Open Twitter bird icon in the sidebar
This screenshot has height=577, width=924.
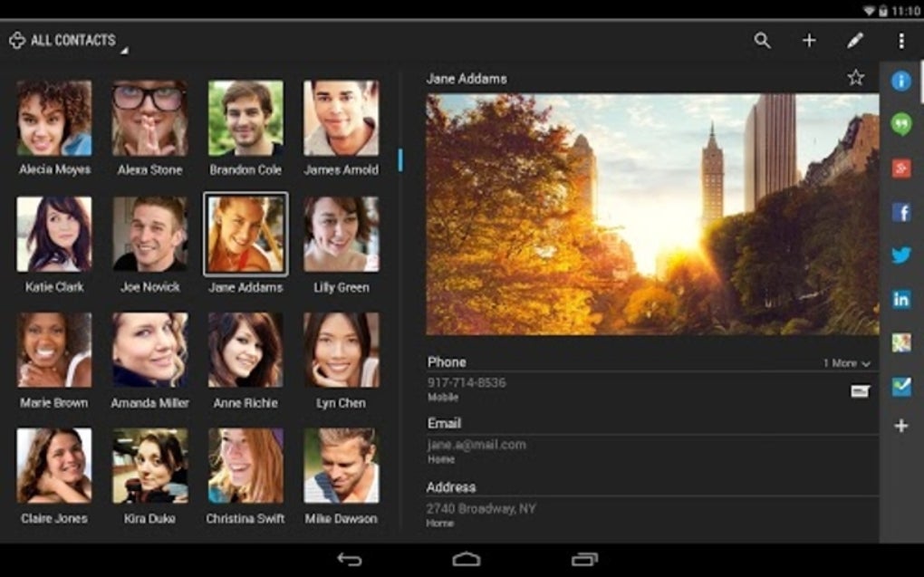pos(901,255)
